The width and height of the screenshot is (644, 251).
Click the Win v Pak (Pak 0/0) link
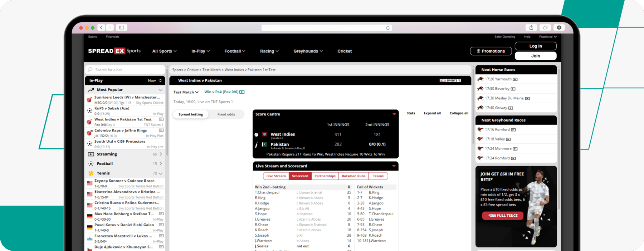tap(221, 92)
